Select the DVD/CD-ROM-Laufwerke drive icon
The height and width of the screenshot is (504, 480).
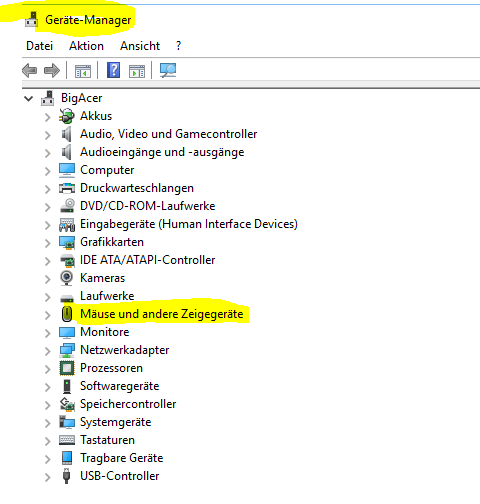[67, 206]
